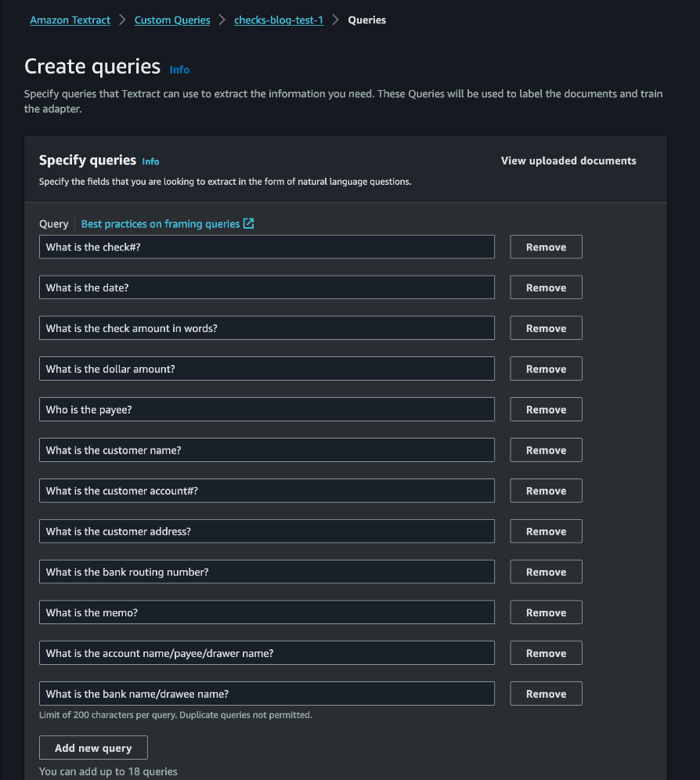Remove the "Who is the payee?" query
This screenshot has height=780, width=700.
pos(546,410)
